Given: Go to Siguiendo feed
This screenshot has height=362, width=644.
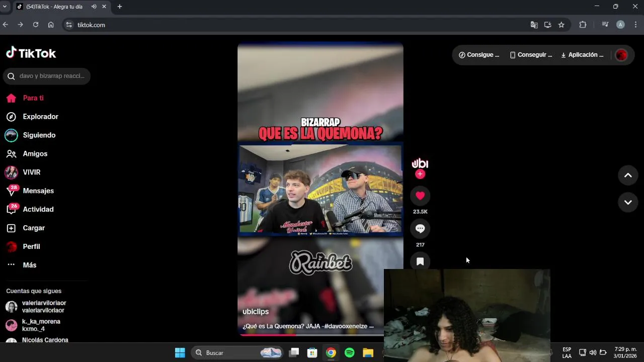Looking at the screenshot, I should (31, 135).
